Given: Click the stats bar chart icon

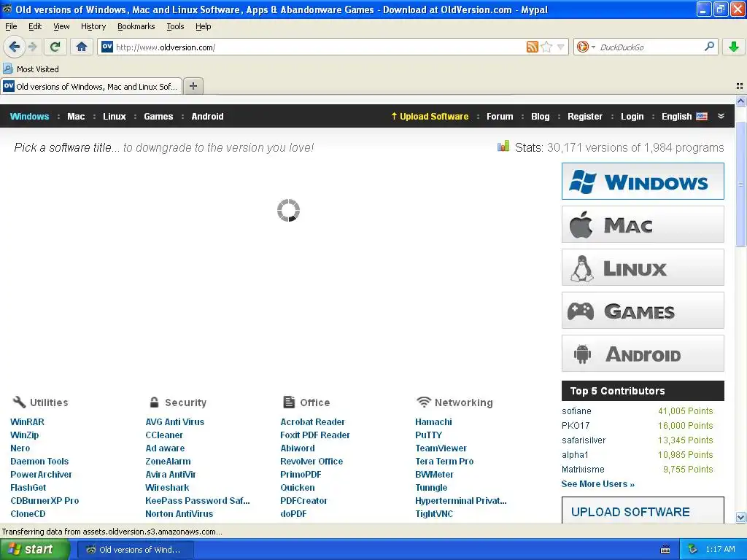Looking at the screenshot, I should coord(503,146).
